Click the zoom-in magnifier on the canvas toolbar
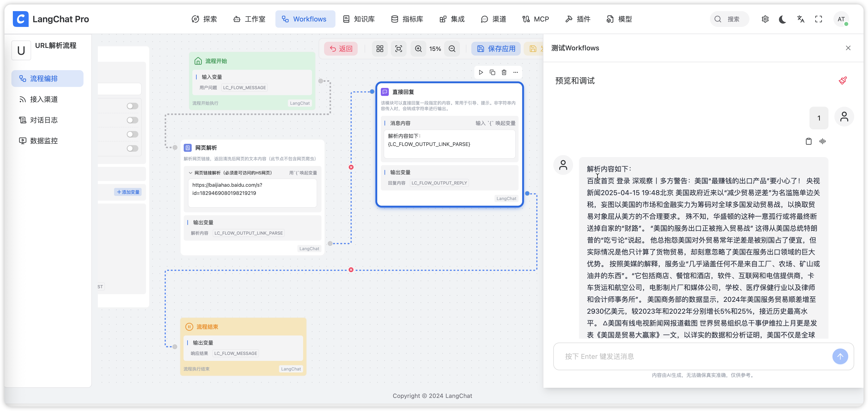Viewport: 868px width, 411px height. tap(418, 49)
